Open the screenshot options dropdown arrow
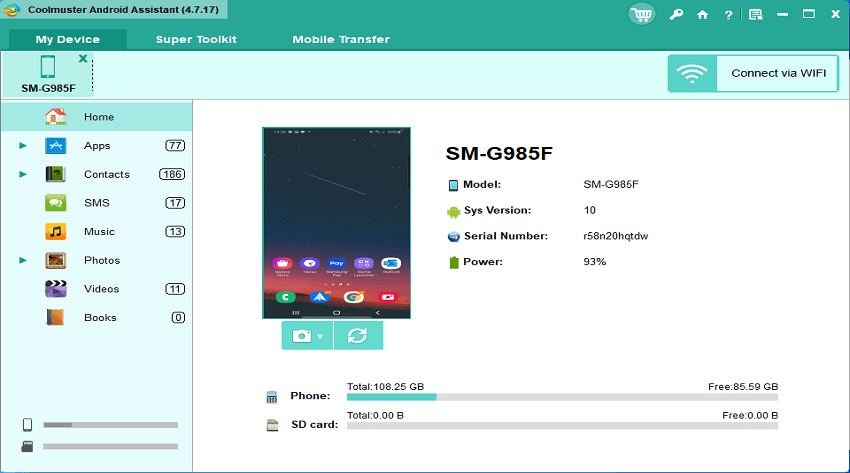The width and height of the screenshot is (850, 473). point(320,336)
